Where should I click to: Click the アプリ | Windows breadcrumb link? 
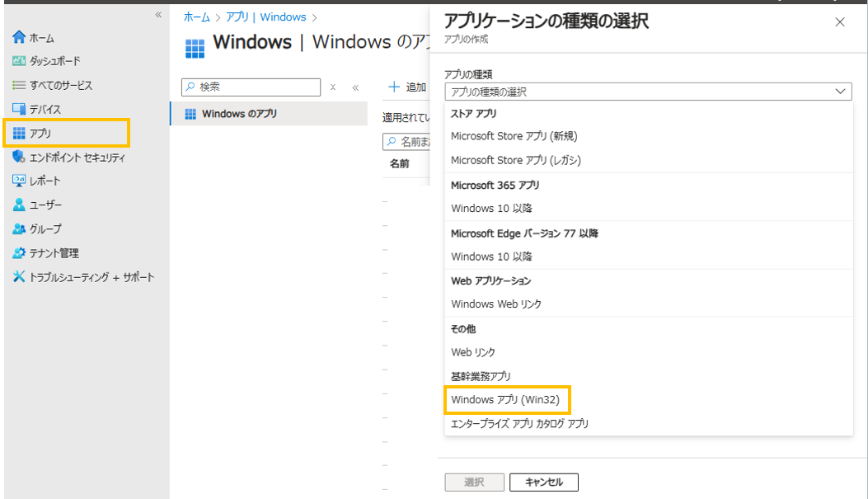pos(265,17)
